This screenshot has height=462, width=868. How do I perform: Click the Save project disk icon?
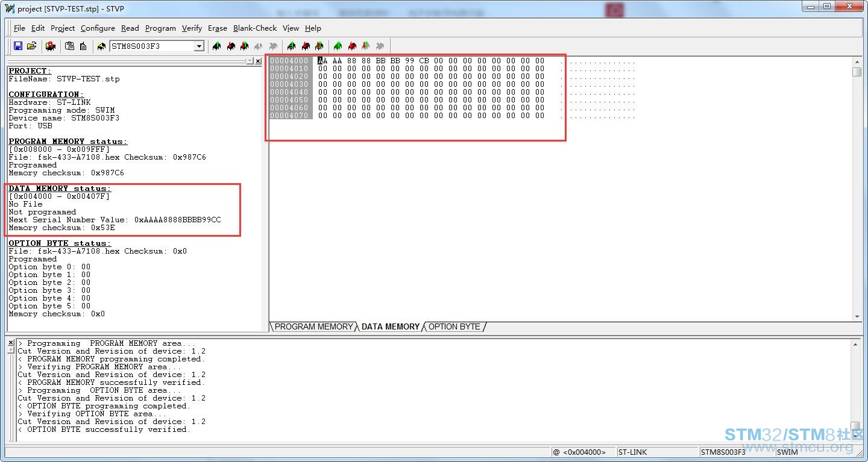pos(18,46)
